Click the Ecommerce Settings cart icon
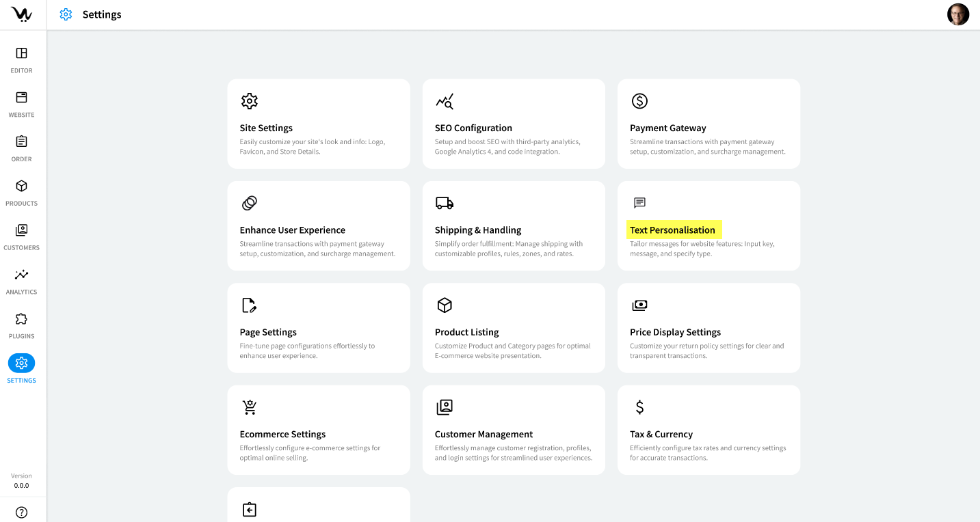 [x=250, y=407]
